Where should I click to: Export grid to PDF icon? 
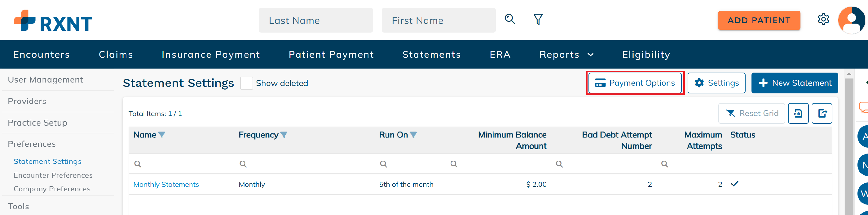pyautogui.click(x=798, y=114)
